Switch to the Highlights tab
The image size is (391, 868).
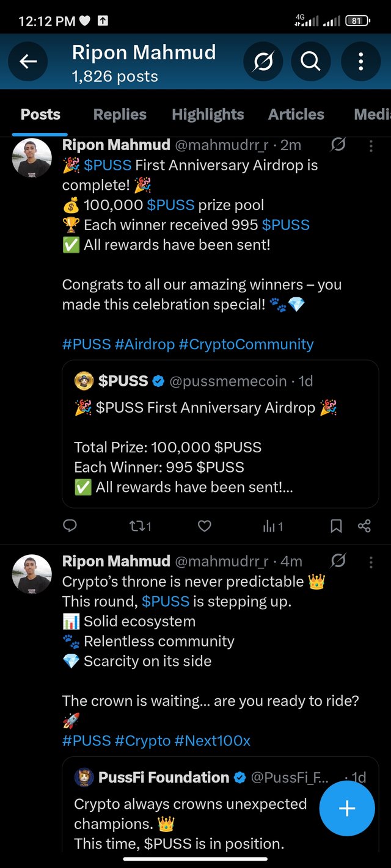(x=208, y=114)
